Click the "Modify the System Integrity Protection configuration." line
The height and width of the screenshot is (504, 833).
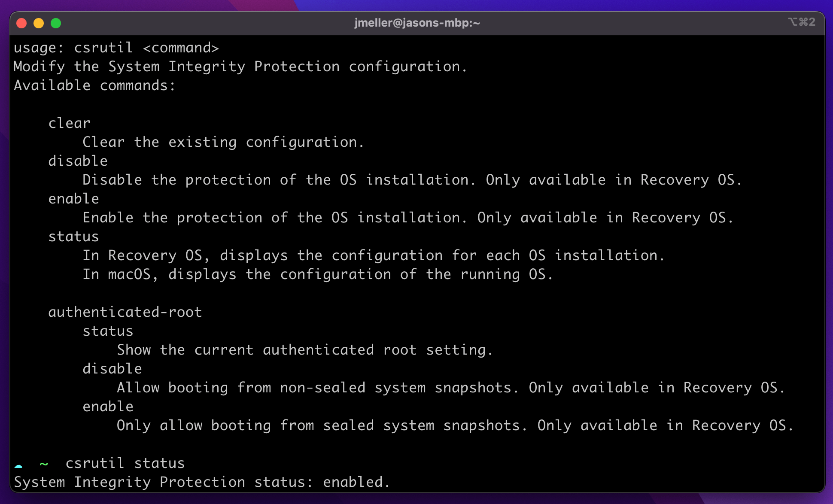240,67
